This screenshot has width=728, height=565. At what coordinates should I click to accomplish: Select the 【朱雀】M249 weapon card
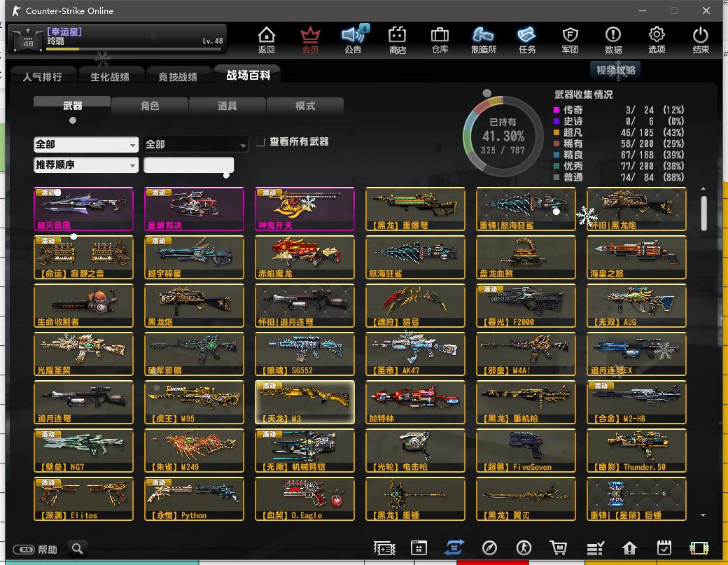194,450
